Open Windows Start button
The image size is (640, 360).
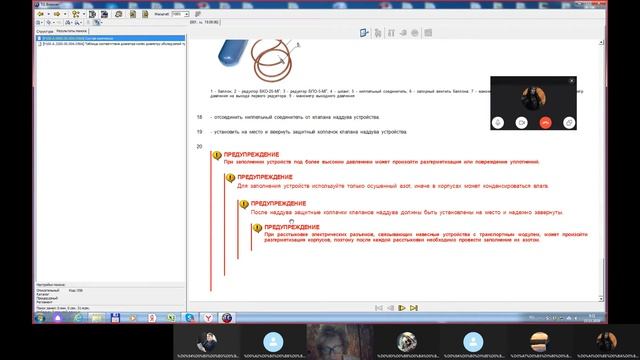click(x=40, y=318)
